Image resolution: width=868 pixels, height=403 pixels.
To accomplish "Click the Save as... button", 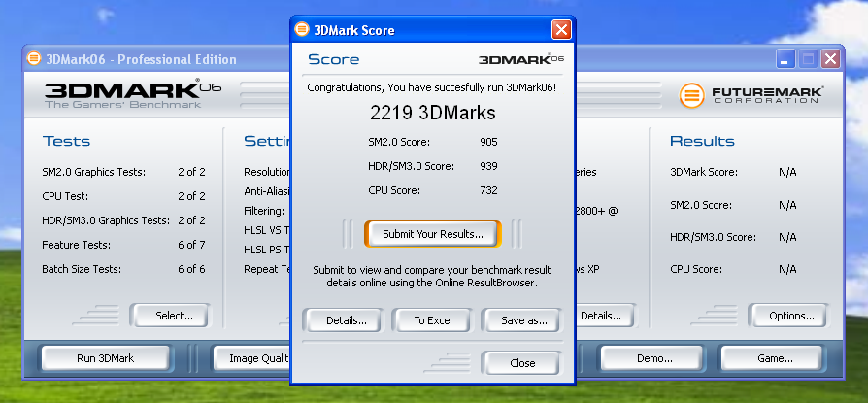I will pyautogui.click(x=524, y=319).
